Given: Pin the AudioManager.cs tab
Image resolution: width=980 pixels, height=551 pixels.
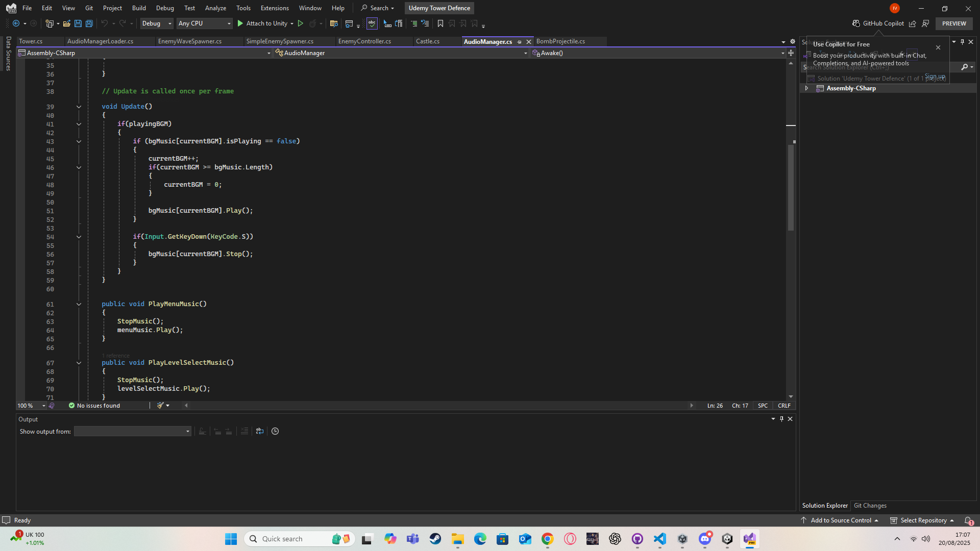Looking at the screenshot, I should click(519, 42).
